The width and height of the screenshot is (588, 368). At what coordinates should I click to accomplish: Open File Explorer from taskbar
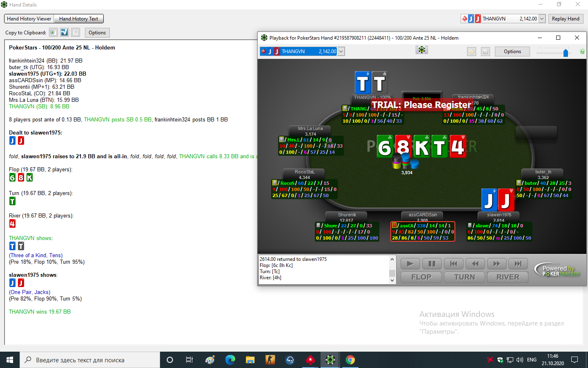pos(250,360)
